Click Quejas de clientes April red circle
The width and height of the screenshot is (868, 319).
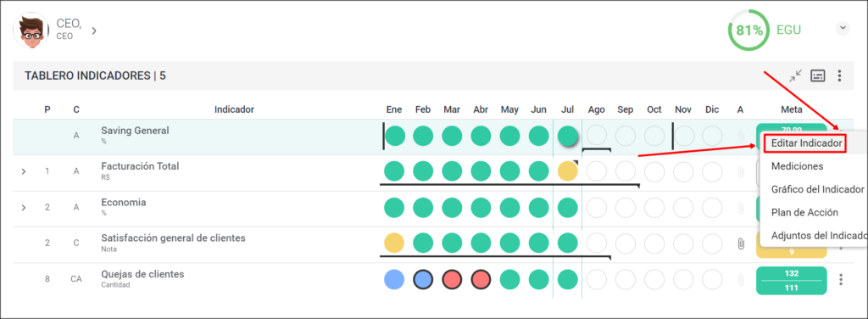coord(481,279)
